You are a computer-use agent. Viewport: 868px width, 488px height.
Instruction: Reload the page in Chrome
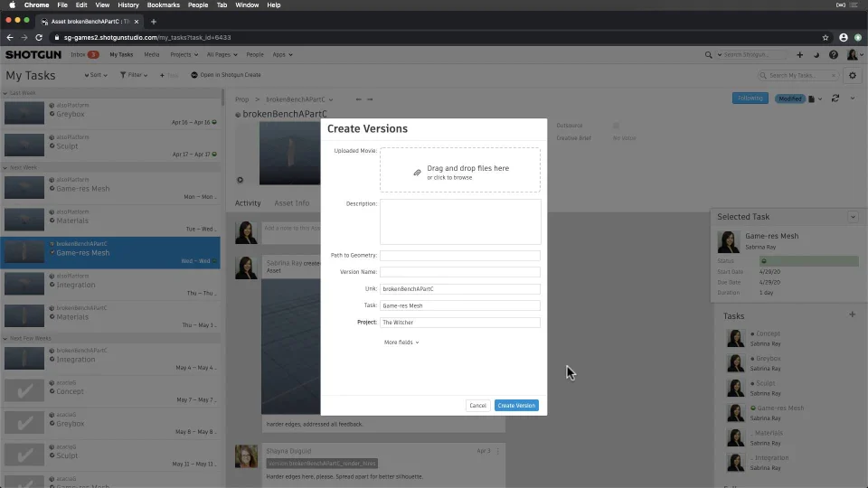tap(39, 38)
